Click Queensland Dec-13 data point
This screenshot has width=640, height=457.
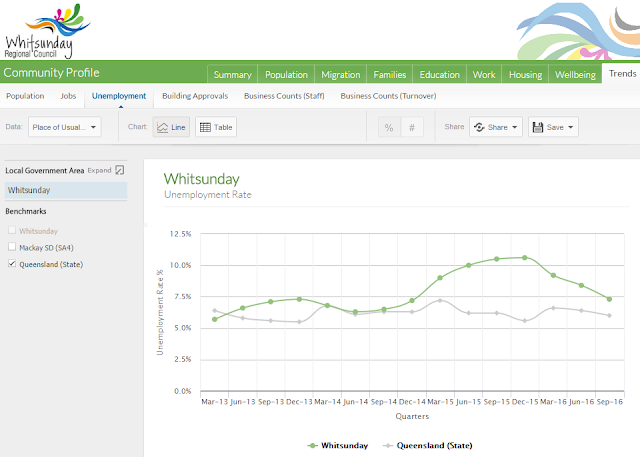point(299,322)
